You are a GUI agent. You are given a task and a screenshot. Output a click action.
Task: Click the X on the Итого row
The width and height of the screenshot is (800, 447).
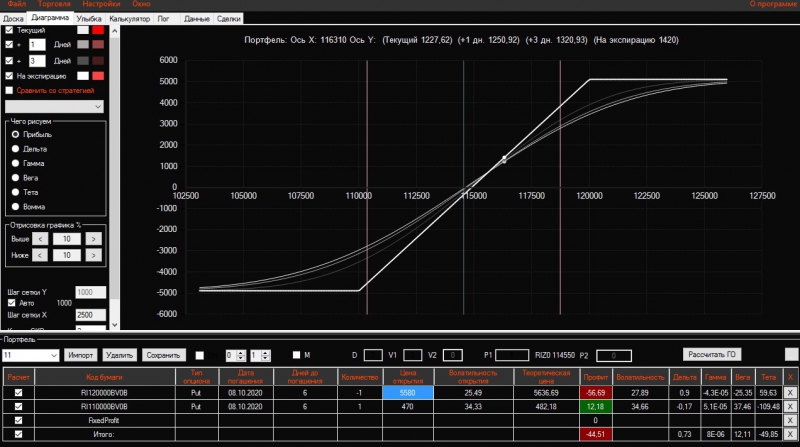tap(790, 434)
